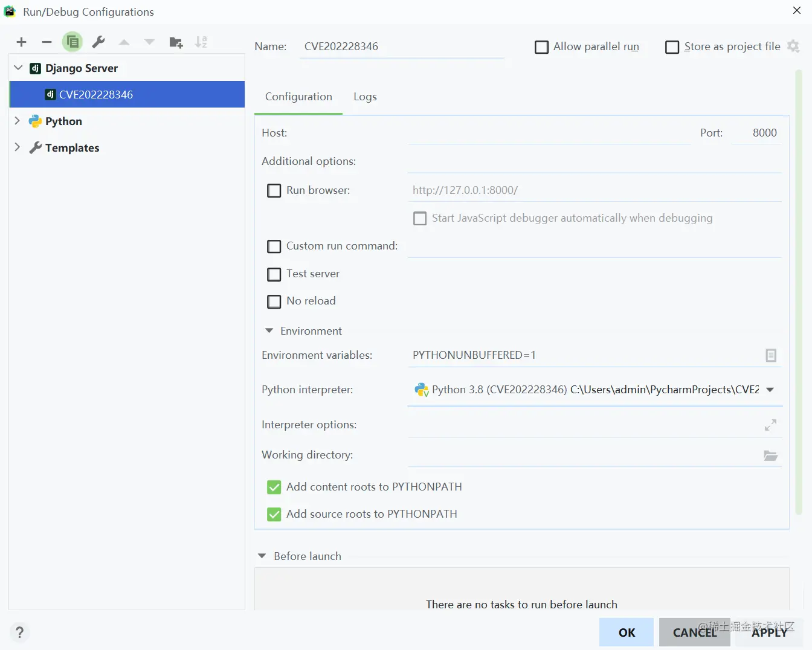Click the Django Server dj icon
This screenshot has height=650, width=812.
(x=36, y=68)
